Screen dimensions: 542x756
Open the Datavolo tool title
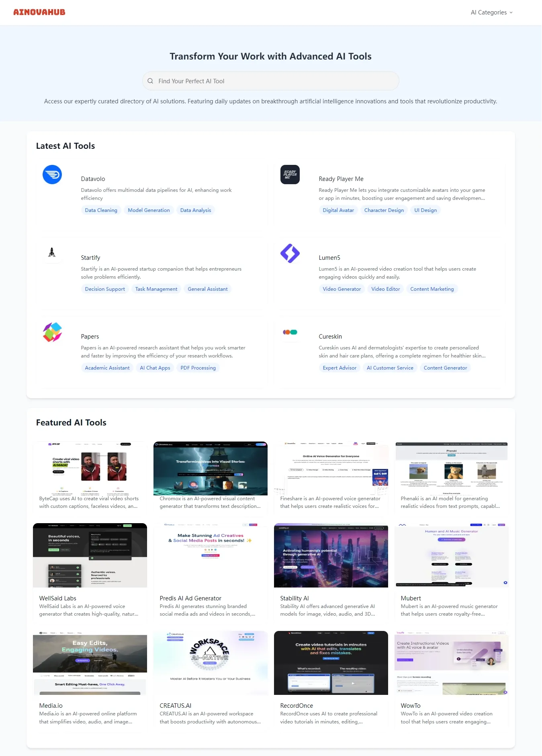[93, 179]
